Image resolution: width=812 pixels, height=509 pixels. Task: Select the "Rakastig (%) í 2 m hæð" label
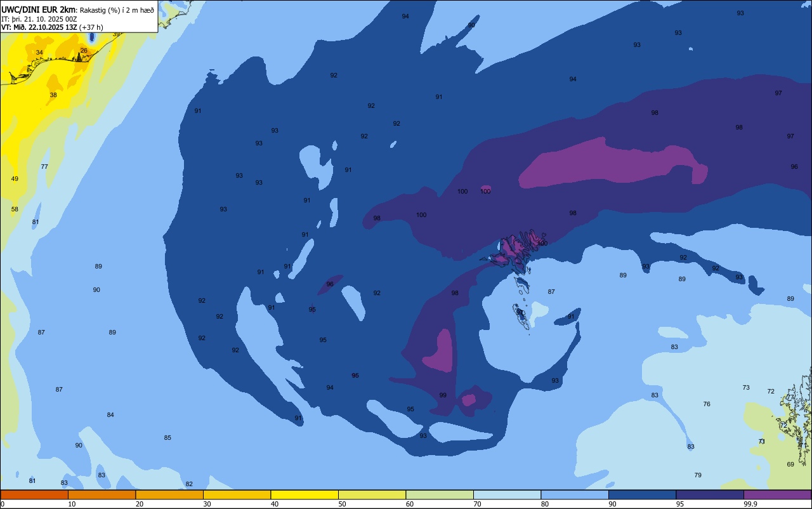pyautogui.click(x=117, y=10)
